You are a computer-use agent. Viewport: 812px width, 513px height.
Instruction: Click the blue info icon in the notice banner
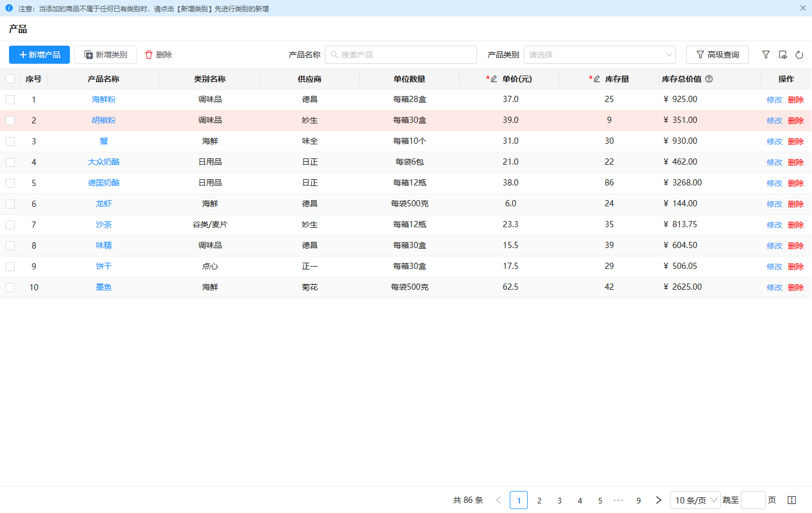click(x=9, y=8)
